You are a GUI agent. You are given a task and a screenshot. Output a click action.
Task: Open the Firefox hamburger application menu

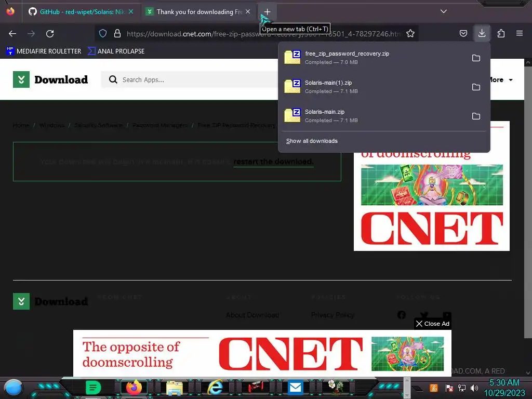point(520,33)
